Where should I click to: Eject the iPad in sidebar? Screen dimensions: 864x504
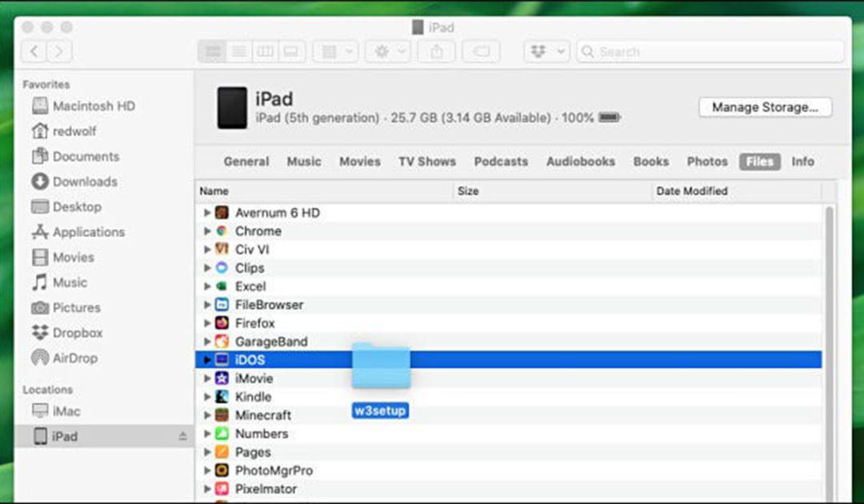coord(182,436)
